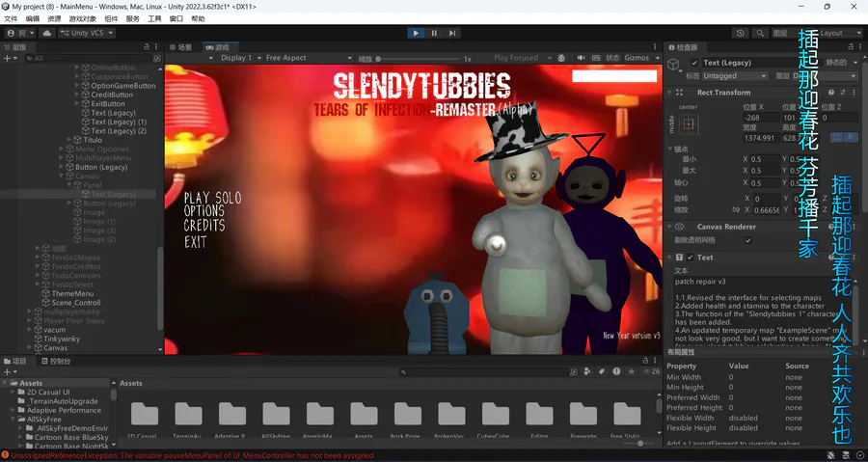This screenshot has height=462, width=868.
Task: Open the Unity VCS dropdown
Action: tap(87, 33)
